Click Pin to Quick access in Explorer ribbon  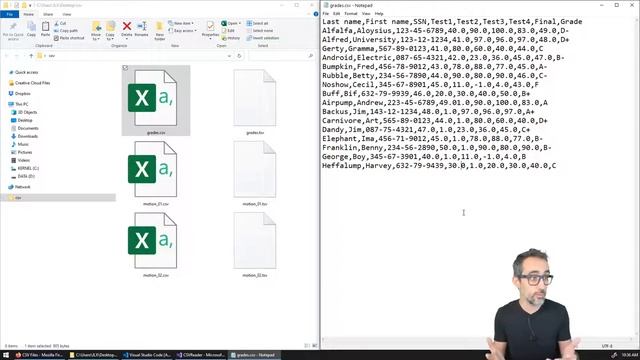(13, 31)
